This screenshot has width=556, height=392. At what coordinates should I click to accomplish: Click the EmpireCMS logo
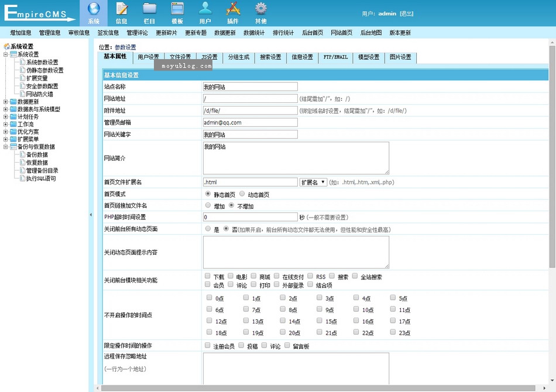[x=39, y=13]
